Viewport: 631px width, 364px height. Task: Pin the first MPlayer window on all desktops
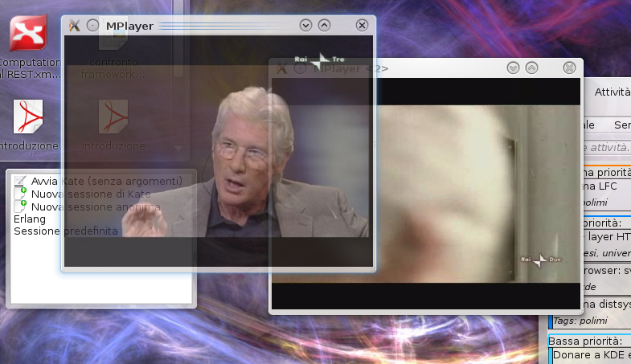click(x=92, y=25)
